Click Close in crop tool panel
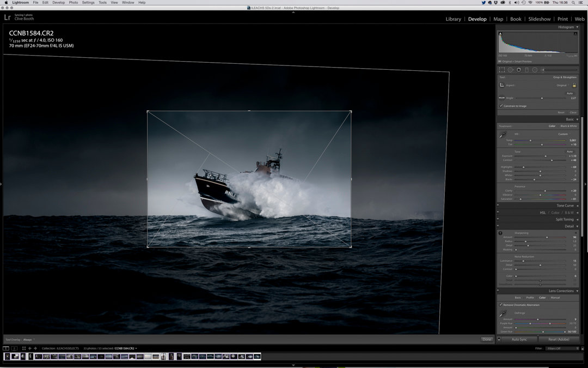Image resolution: width=588 pixels, height=368 pixels. click(x=573, y=112)
